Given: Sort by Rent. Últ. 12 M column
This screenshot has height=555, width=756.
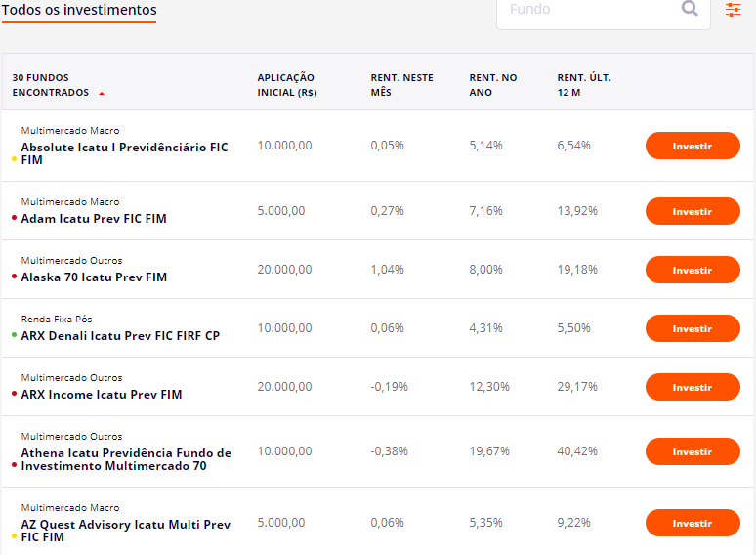Looking at the screenshot, I should (583, 85).
